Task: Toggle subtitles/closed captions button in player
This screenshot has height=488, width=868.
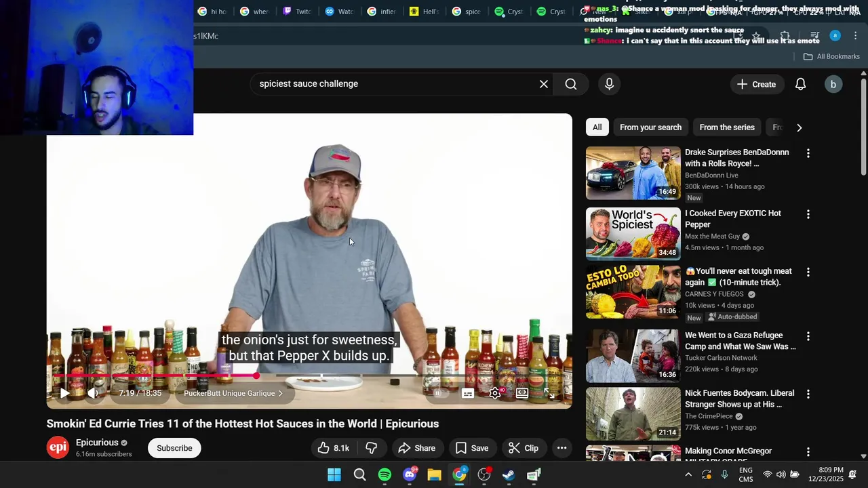Action: point(468,393)
